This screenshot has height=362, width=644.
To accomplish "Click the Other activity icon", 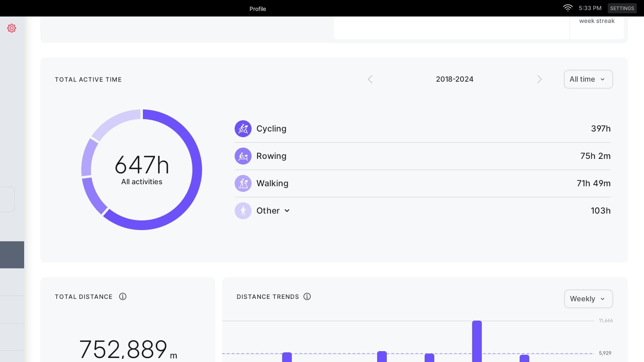I will point(243,211).
